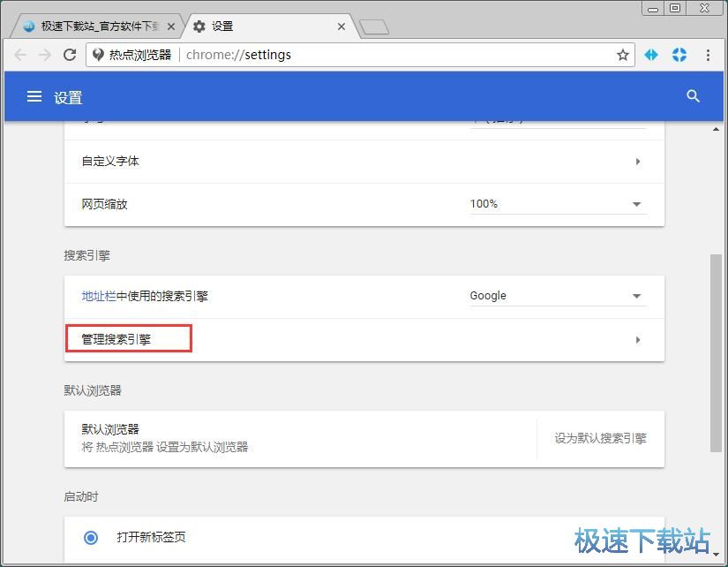Click 将 热点浏览器 设置为默认浏览器 text
This screenshot has width=728, height=567.
pyautogui.click(x=165, y=447)
